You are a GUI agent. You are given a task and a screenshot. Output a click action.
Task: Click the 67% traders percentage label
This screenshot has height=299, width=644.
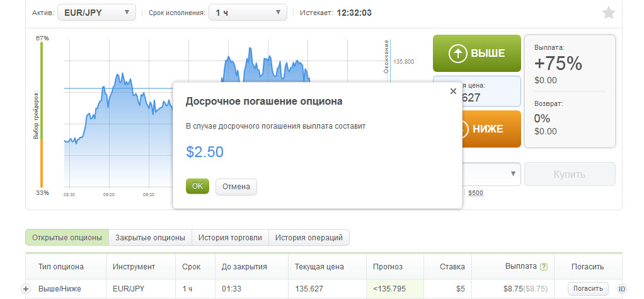(42, 38)
